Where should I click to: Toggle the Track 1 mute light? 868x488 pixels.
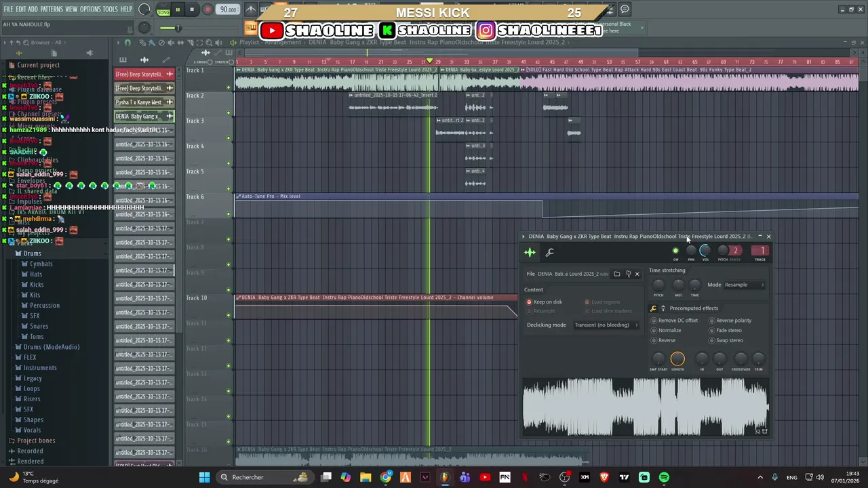(x=229, y=87)
